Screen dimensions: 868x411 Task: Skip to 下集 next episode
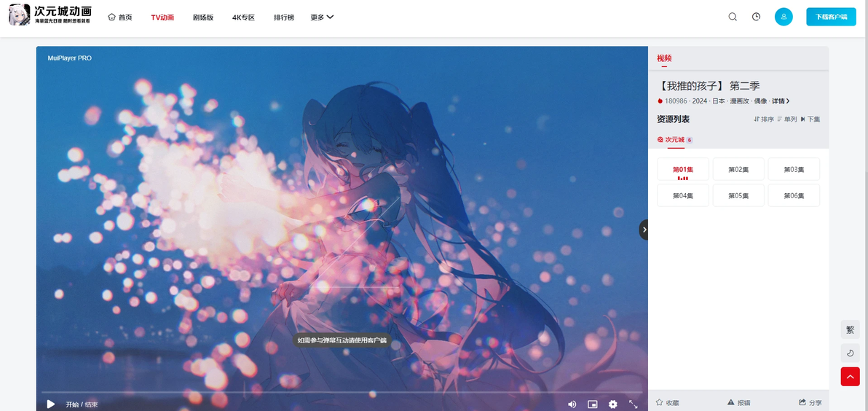(810, 119)
